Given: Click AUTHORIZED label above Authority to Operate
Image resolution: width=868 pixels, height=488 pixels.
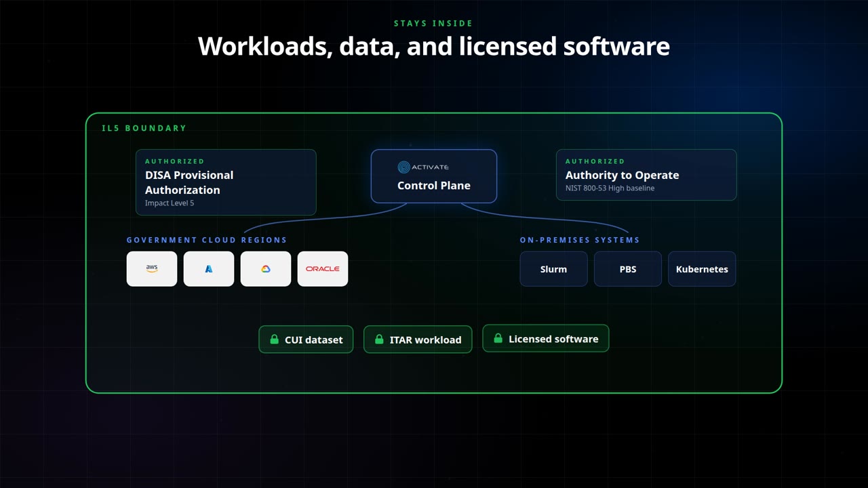Looking at the screenshot, I should tap(595, 161).
